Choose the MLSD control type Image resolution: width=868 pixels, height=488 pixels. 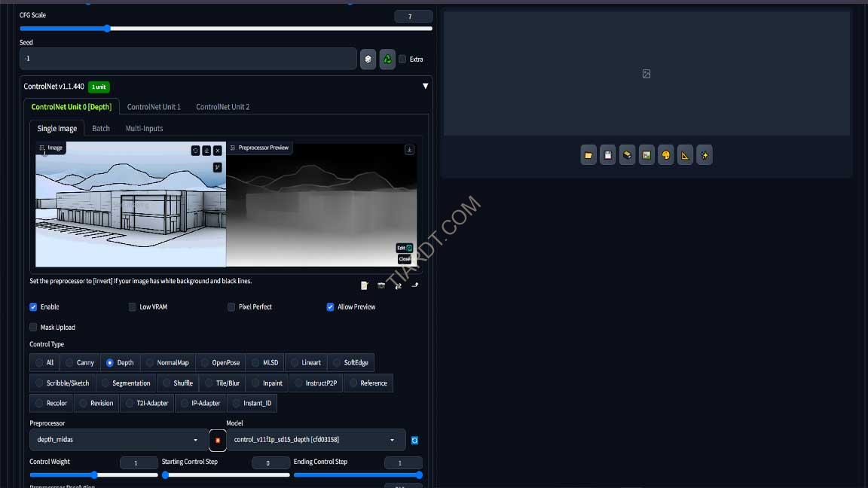[x=265, y=362]
